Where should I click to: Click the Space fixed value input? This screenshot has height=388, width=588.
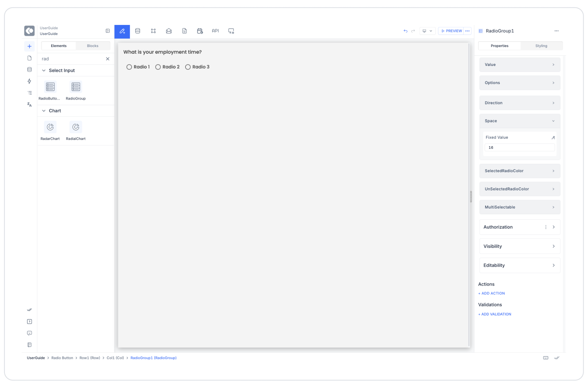click(519, 148)
